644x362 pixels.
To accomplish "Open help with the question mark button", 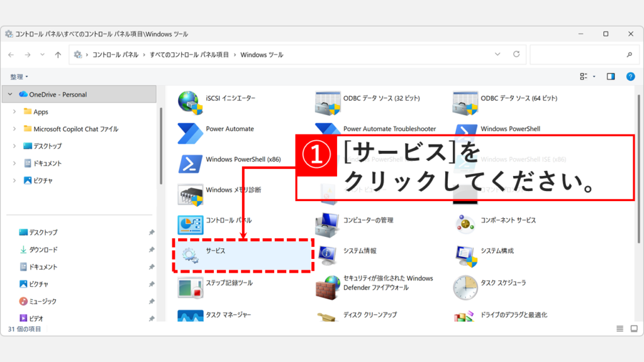I will 630,76.
